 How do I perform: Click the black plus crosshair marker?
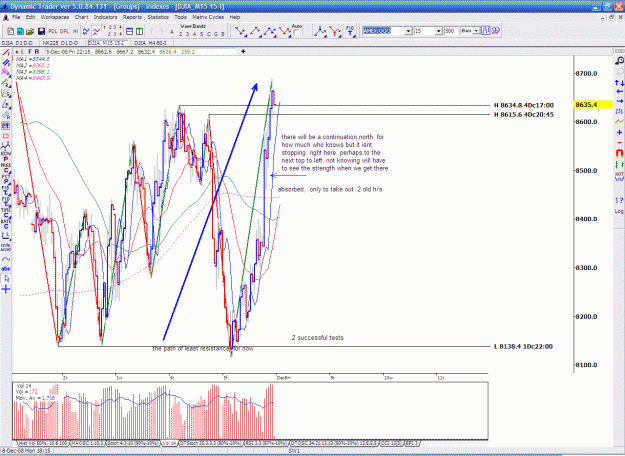point(243,51)
